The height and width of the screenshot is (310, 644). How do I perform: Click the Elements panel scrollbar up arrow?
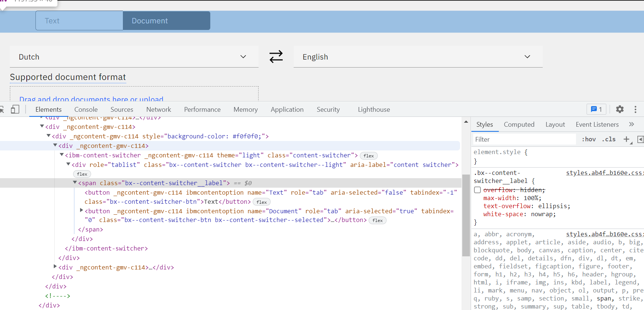[x=466, y=122]
